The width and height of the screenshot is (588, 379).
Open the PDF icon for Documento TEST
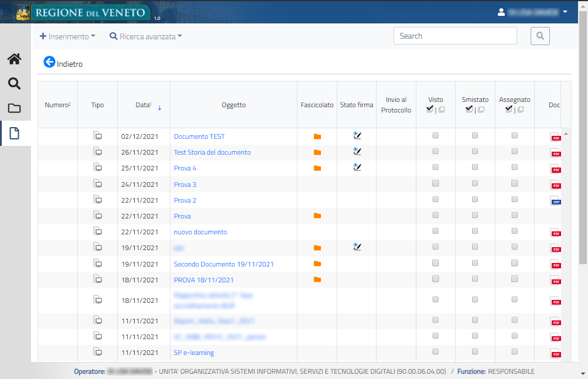[555, 137]
